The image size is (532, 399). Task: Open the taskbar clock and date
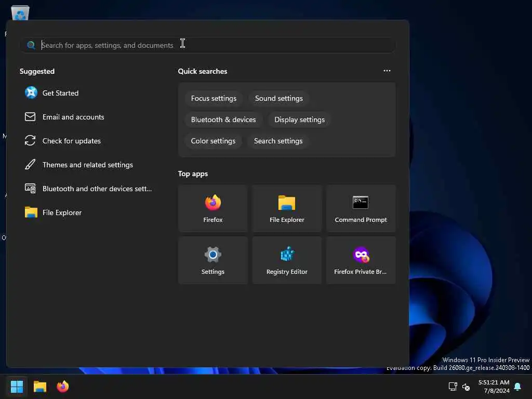click(x=494, y=387)
